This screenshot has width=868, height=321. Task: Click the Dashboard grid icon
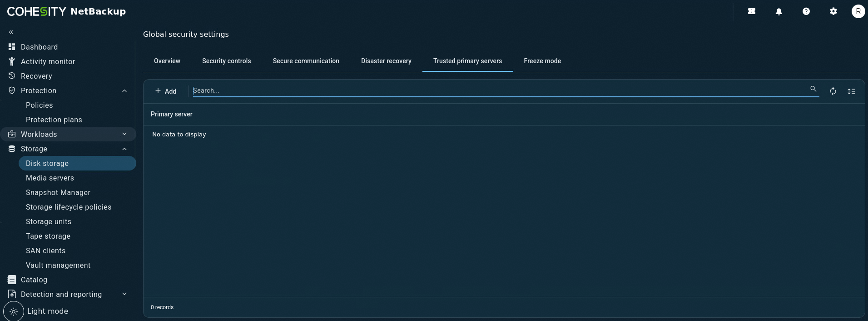(x=12, y=47)
